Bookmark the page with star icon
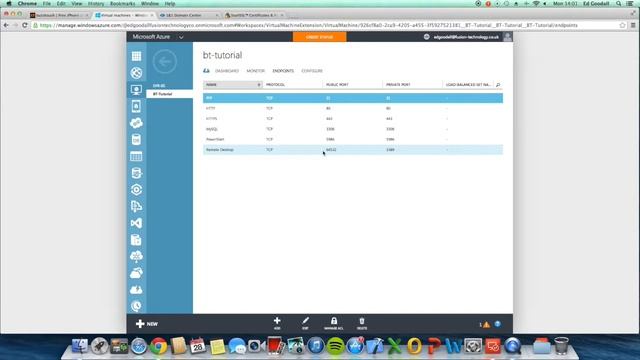 [622, 25]
